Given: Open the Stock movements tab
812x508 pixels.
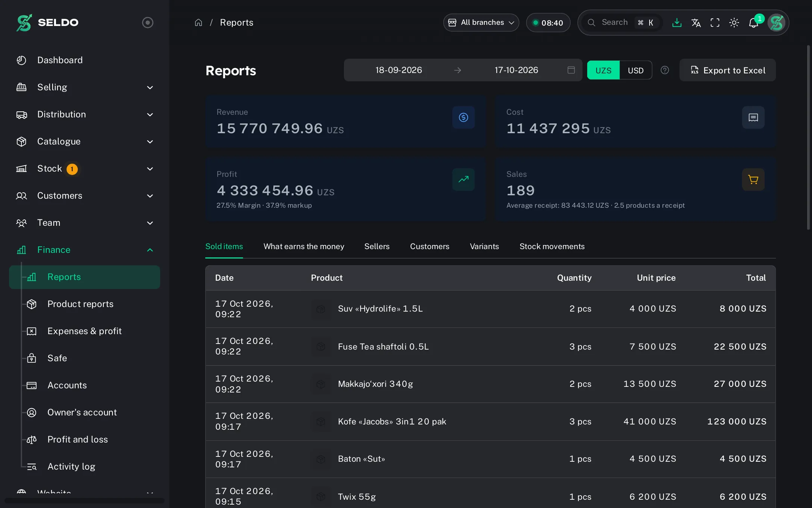Looking at the screenshot, I should click(x=552, y=246).
